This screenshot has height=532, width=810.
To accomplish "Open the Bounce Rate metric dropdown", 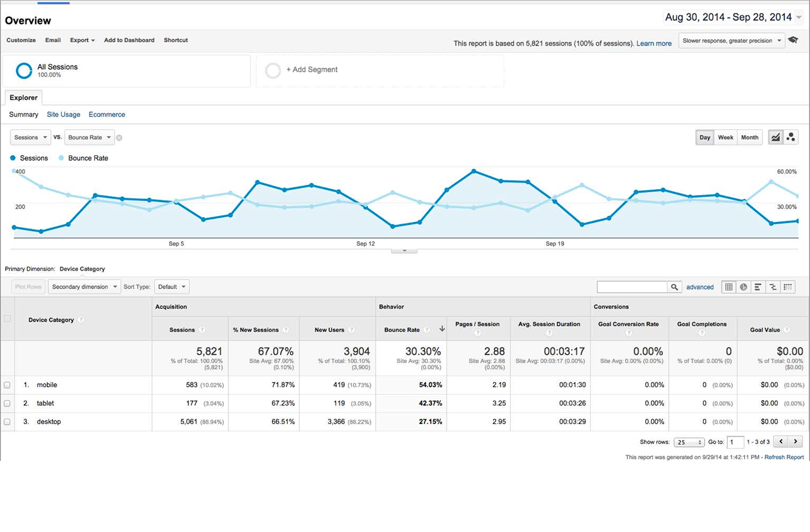I will [x=89, y=138].
